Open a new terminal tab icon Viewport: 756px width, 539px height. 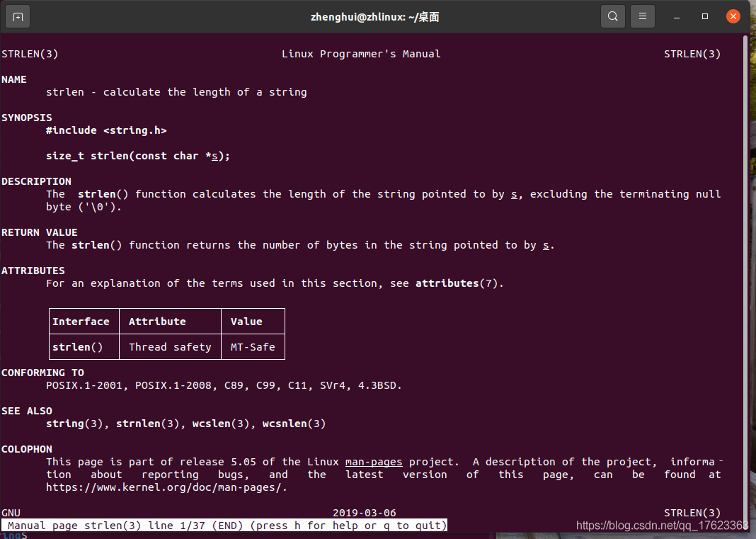[18, 17]
